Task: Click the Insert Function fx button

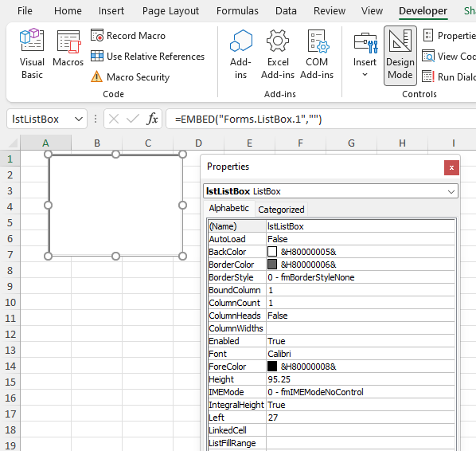Action: click(x=152, y=119)
